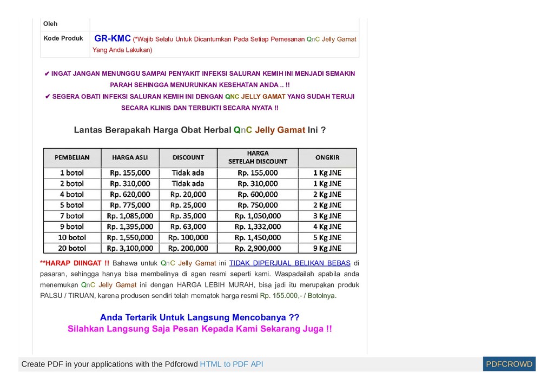Viewport: 554px width, 392px height.
Task: Click the 4 Kg JNE shipping cell
Action: pos(327,227)
